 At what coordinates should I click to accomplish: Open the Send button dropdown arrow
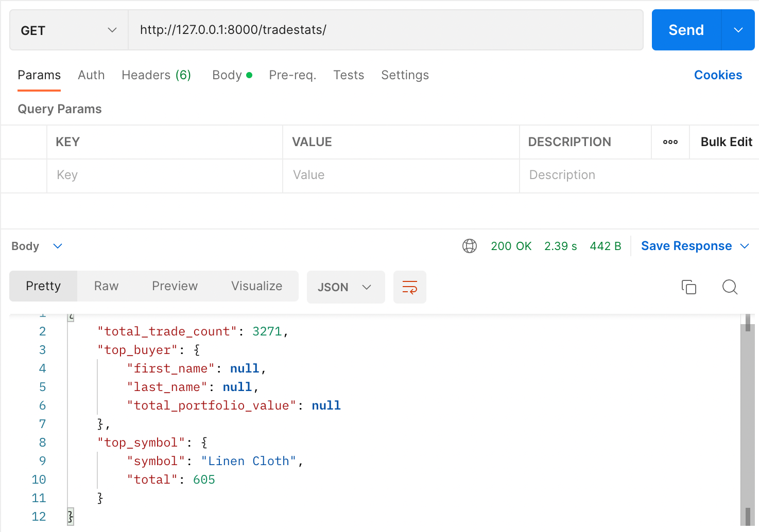[738, 30]
